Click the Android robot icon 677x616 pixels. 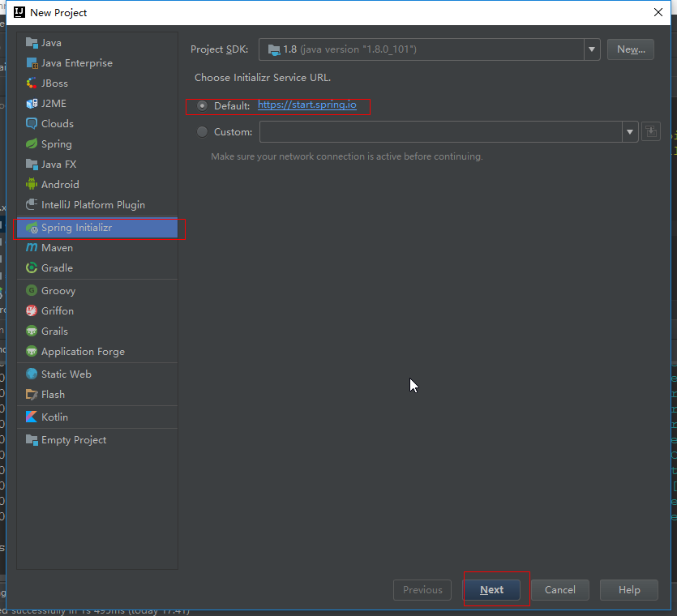tap(32, 184)
